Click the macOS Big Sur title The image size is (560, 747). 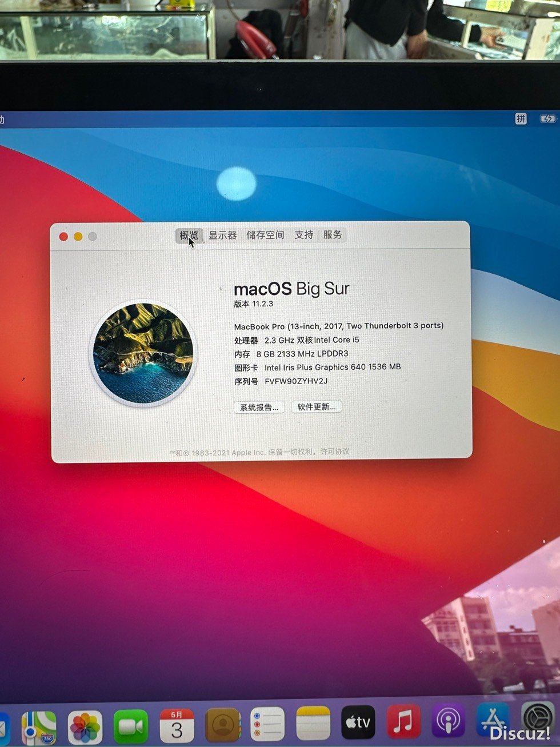291,289
